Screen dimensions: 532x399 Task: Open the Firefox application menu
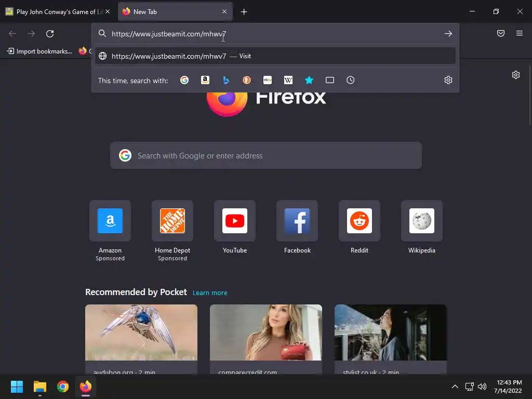[x=520, y=33]
